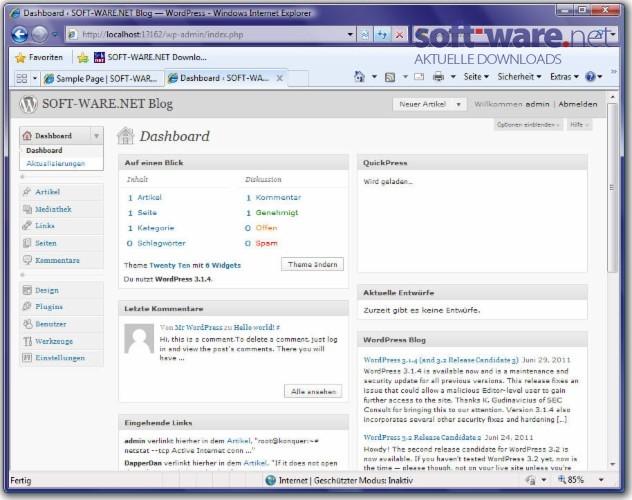Open the tab list dropdown arrow
The image size is (632, 500).
click(x=35, y=78)
